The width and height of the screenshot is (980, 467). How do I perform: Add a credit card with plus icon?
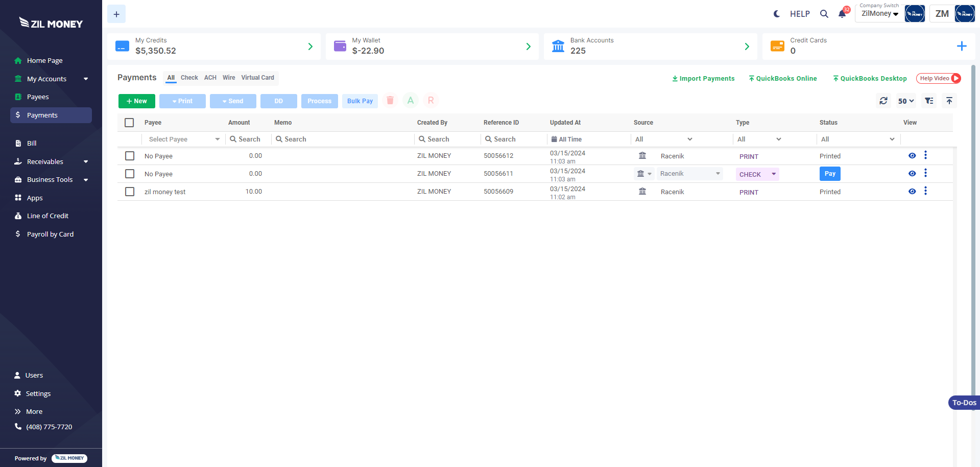tap(961, 46)
